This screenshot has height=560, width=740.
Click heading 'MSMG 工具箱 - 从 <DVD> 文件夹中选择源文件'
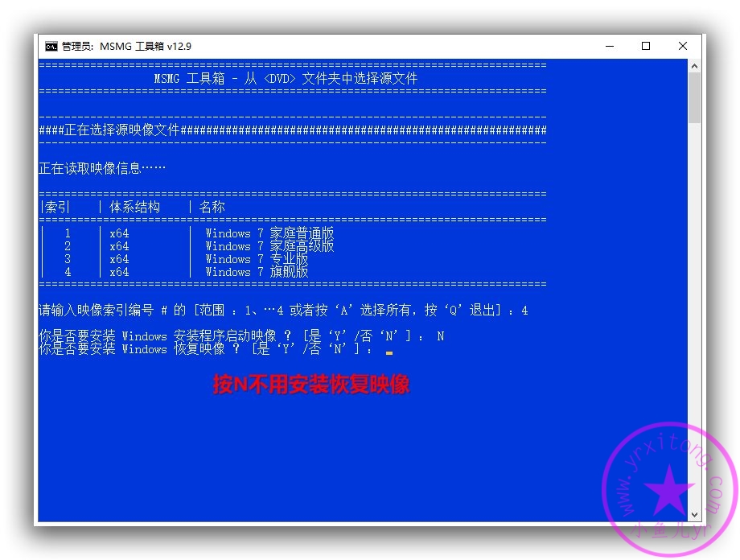pyautogui.click(x=286, y=78)
